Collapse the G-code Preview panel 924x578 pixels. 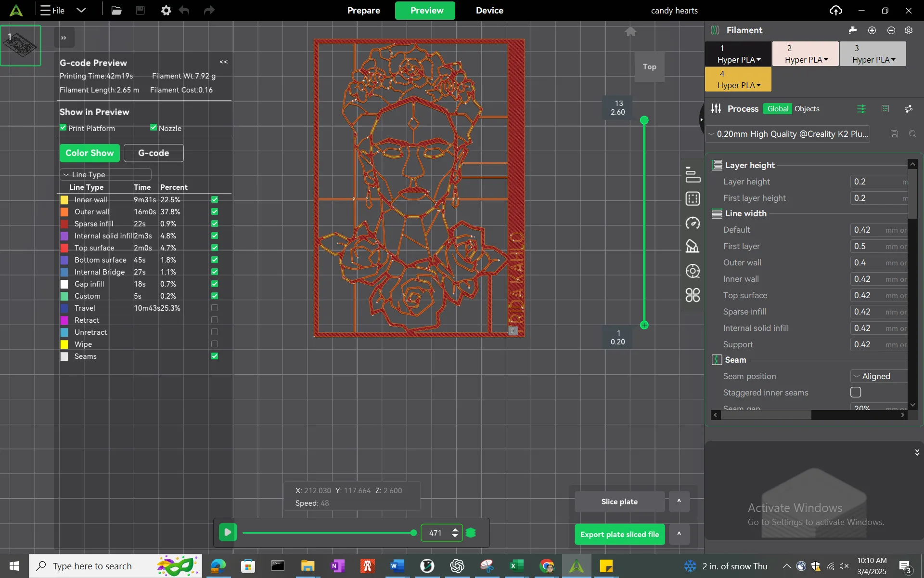(223, 62)
